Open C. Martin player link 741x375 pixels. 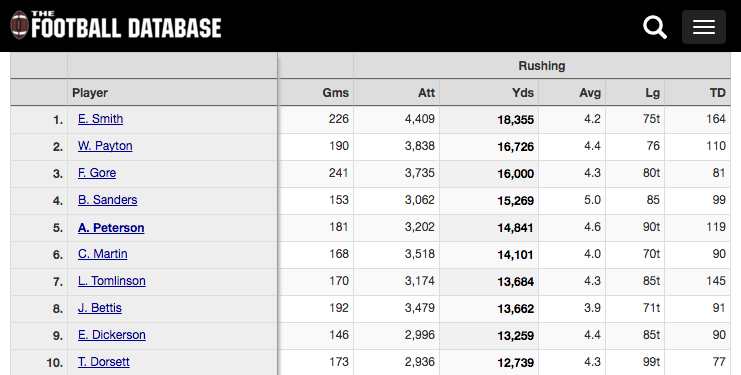(103, 254)
